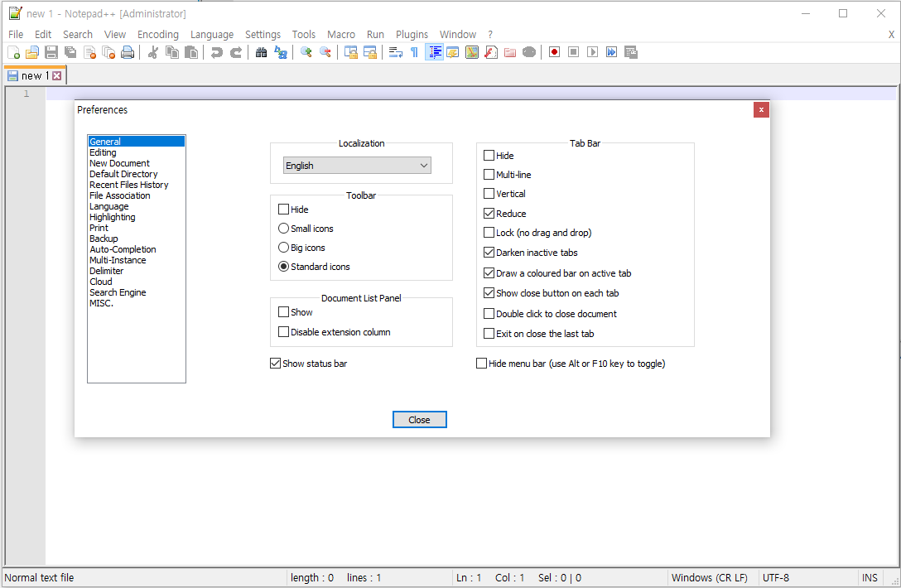Close Preferences with the red X button

(x=761, y=110)
